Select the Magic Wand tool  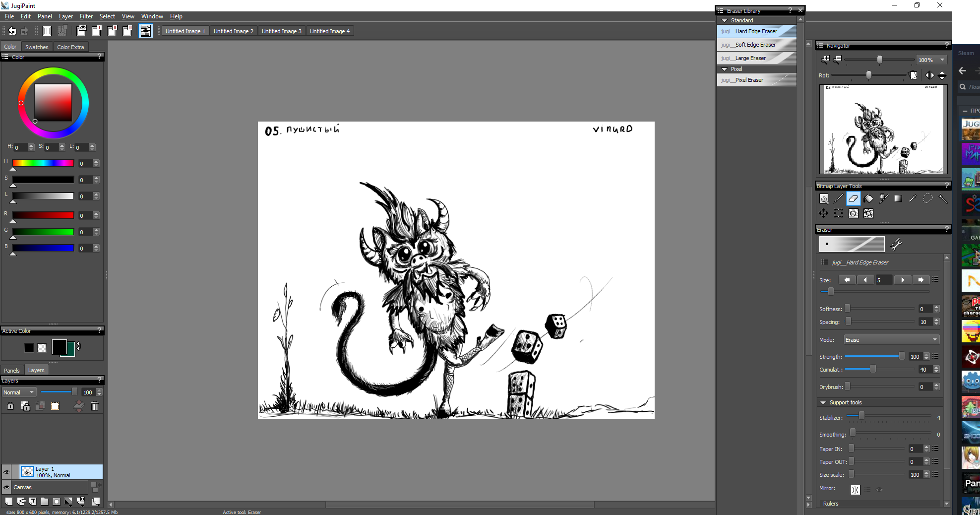943,199
